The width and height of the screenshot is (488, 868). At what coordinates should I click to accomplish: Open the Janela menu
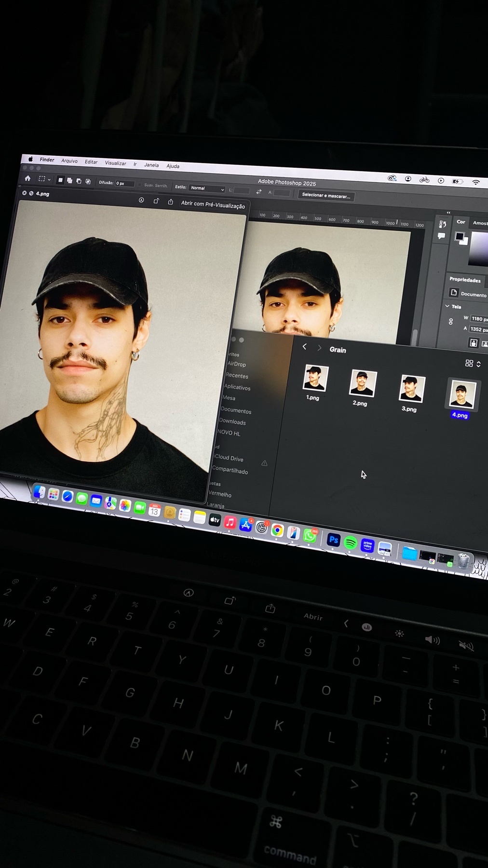click(151, 165)
